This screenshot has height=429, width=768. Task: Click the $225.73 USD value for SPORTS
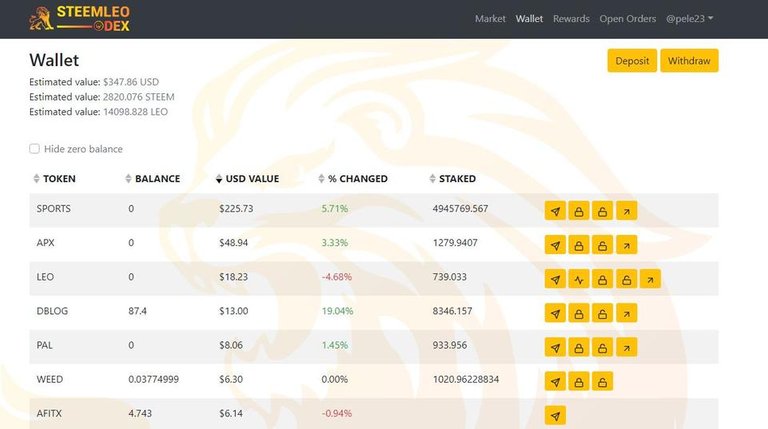pos(236,209)
